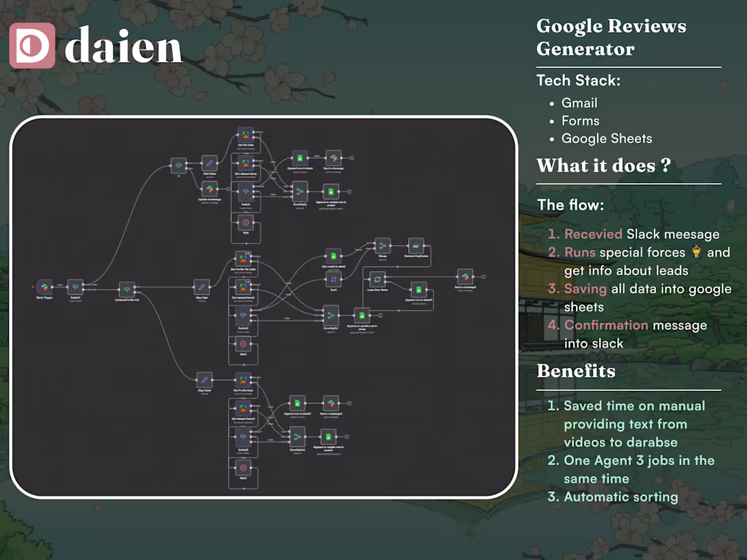Click the What it does ? heading
Viewport: 747px width, 560px height.
pyautogui.click(x=604, y=166)
